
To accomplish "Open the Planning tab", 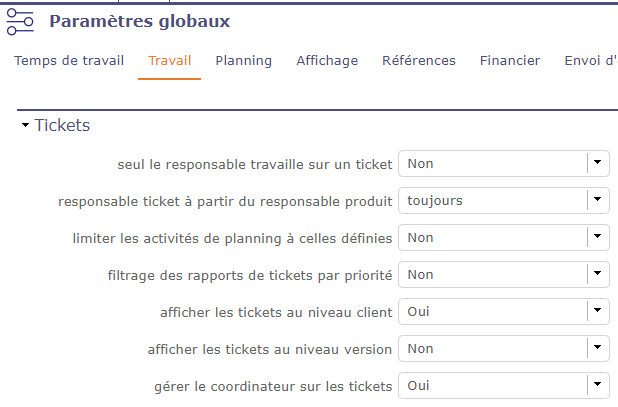I will (x=243, y=61).
